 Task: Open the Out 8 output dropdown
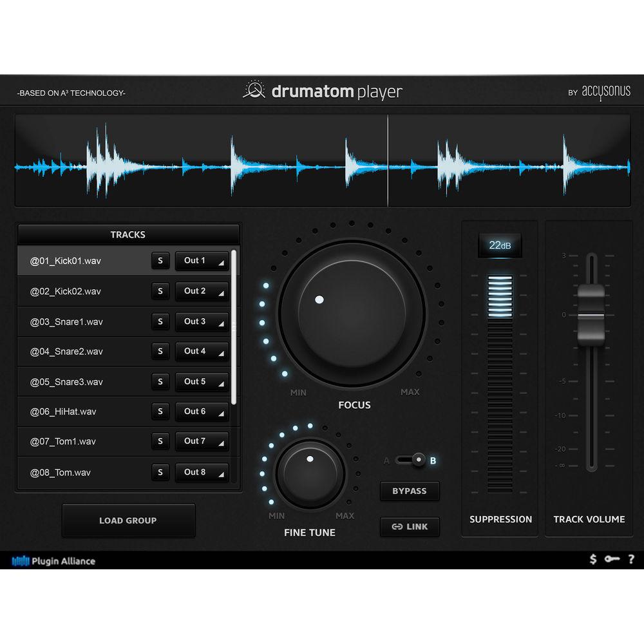click(200, 472)
